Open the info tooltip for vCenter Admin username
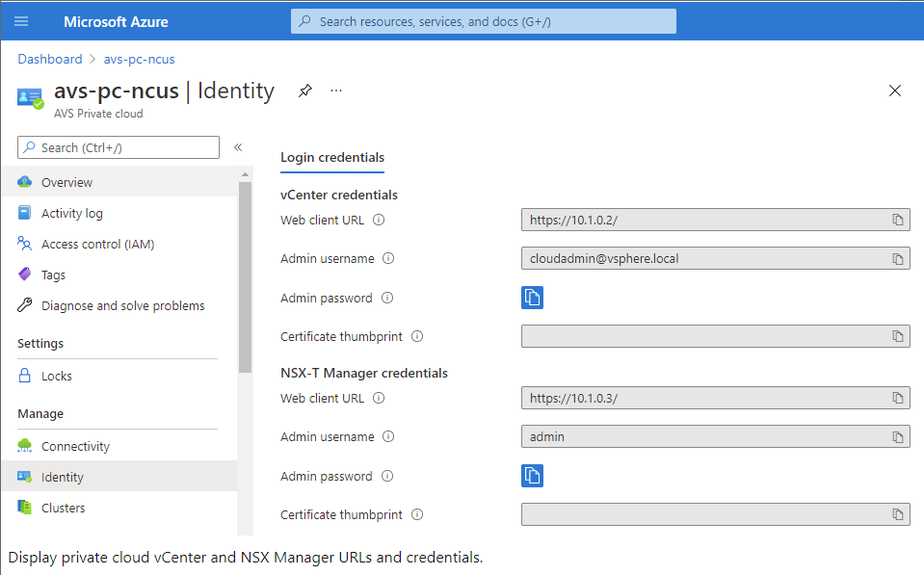 (387, 258)
